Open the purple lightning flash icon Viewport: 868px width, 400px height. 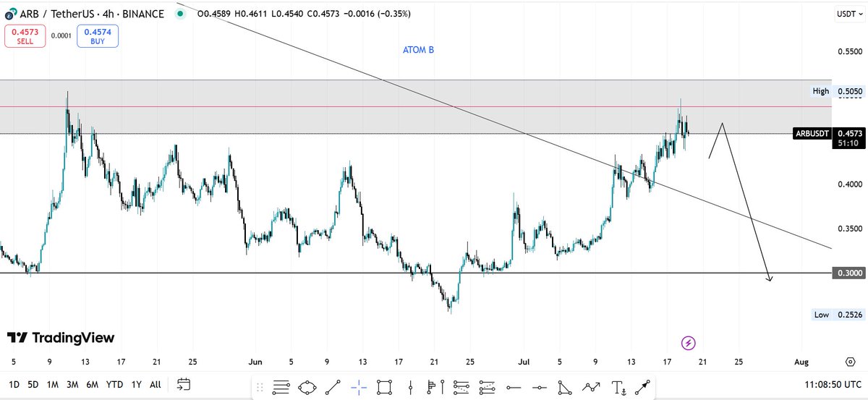(689, 343)
